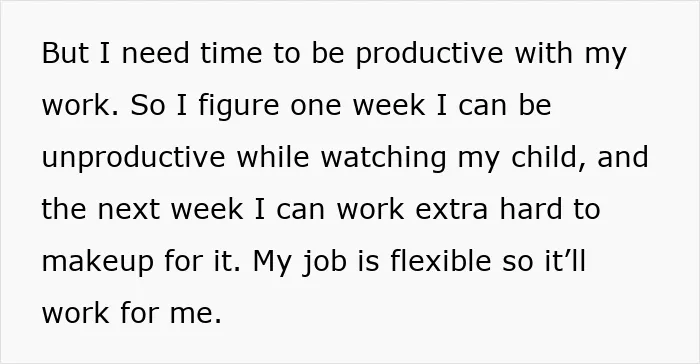Click the word "need" in first line
Image resolution: width=700 pixels, height=364 pixels.
point(155,53)
